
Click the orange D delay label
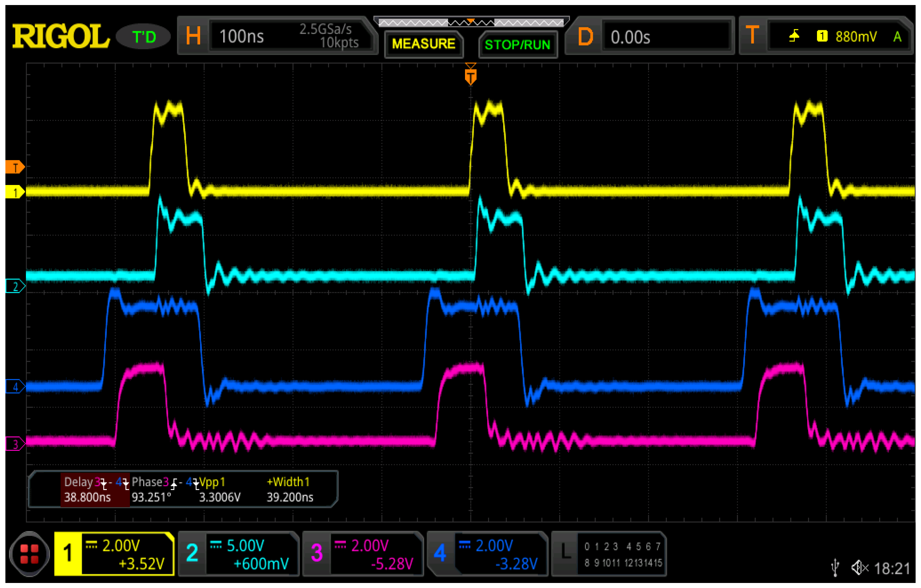tap(585, 37)
